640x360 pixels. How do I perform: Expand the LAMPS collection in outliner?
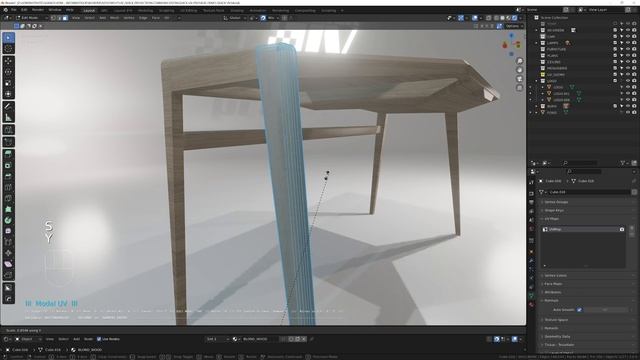(x=537, y=43)
